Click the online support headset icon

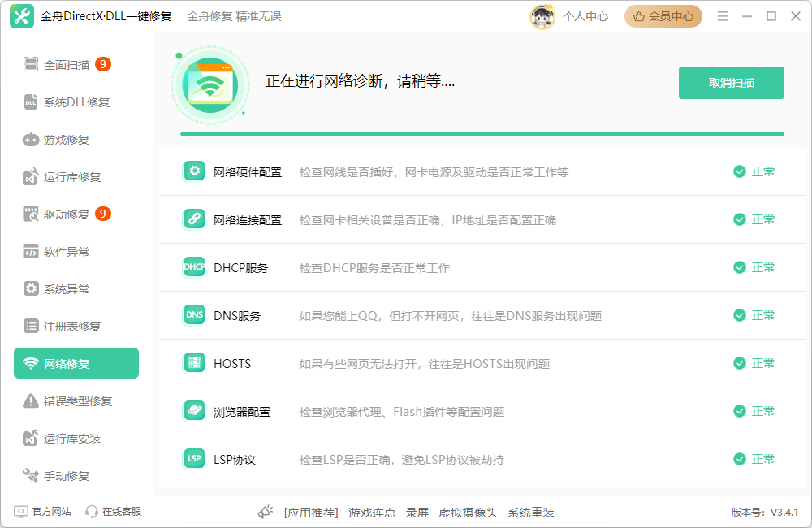point(91,512)
